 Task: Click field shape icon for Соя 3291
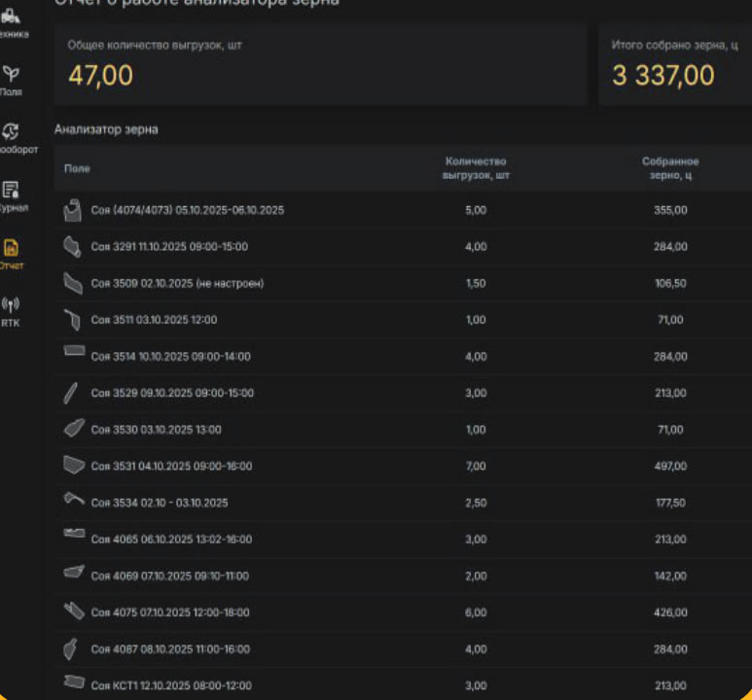[x=72, y=247]
